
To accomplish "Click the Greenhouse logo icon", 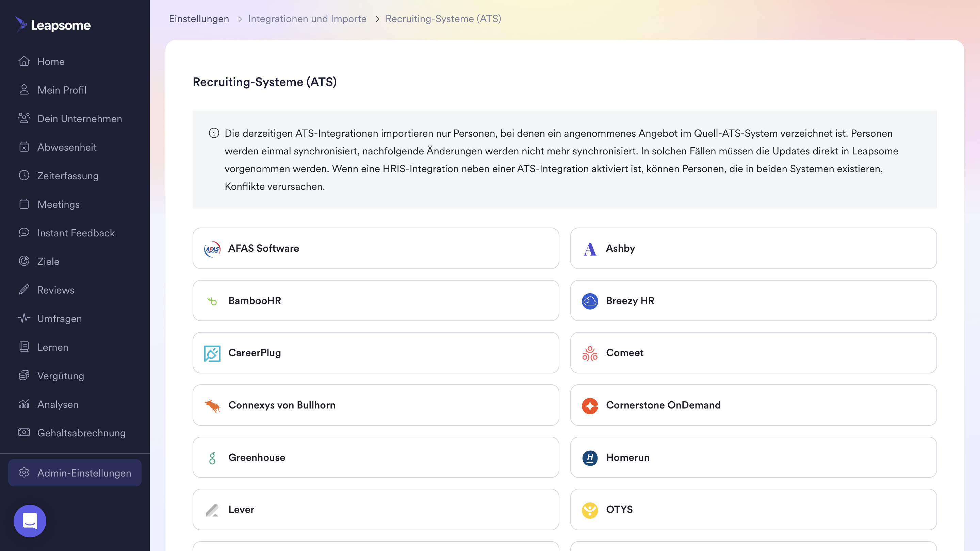I will [x=212, y=457].
